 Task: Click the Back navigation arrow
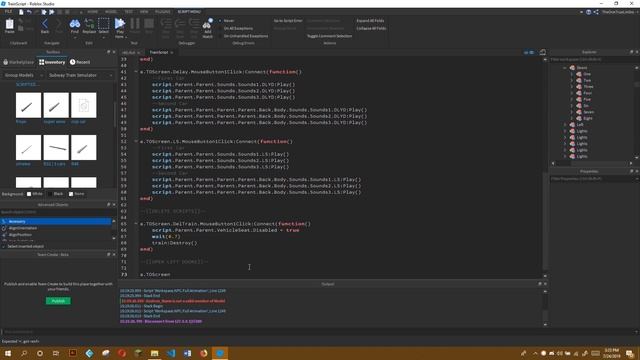(45, 24)
